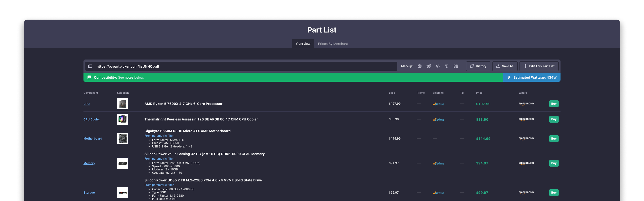Click the Prime logo in the CPU row

[438, 104]
